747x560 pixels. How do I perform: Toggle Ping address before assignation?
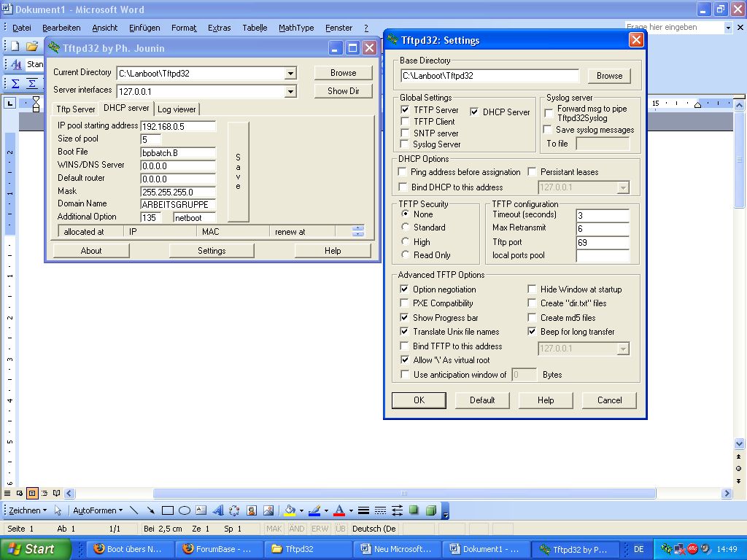pos(403,171)
